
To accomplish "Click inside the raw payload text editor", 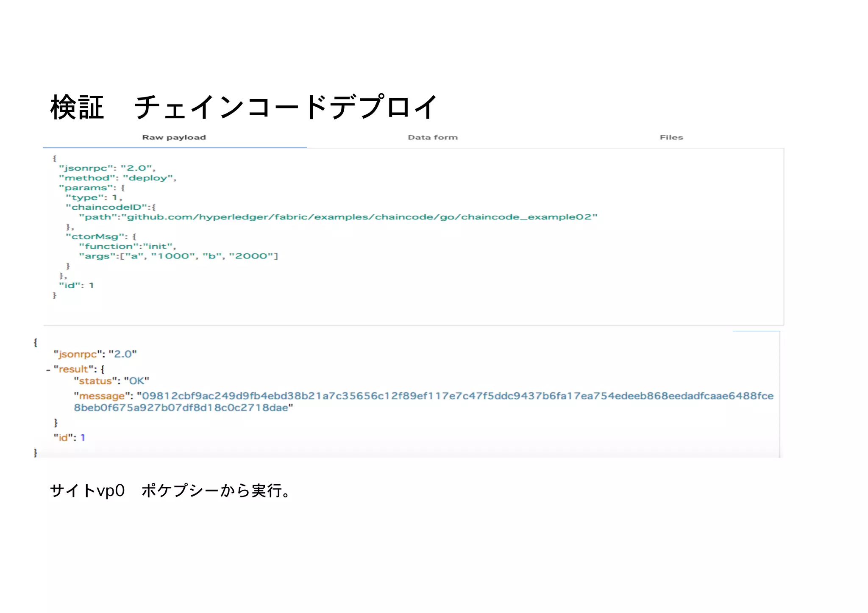I will [413, 237].
